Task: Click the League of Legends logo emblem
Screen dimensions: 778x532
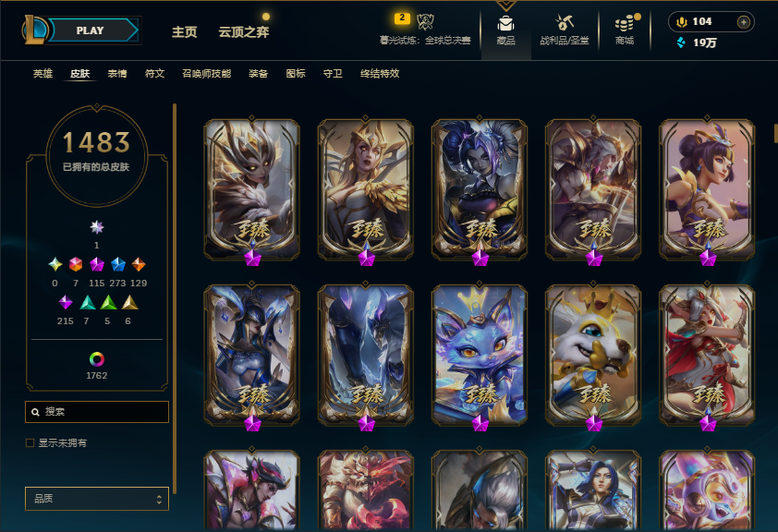Action: [x=35, y=30]
